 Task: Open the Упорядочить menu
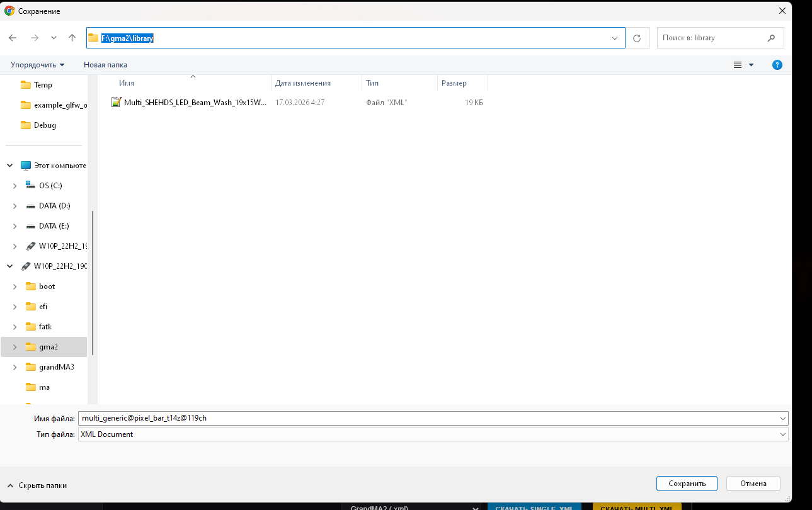point(38,65)
